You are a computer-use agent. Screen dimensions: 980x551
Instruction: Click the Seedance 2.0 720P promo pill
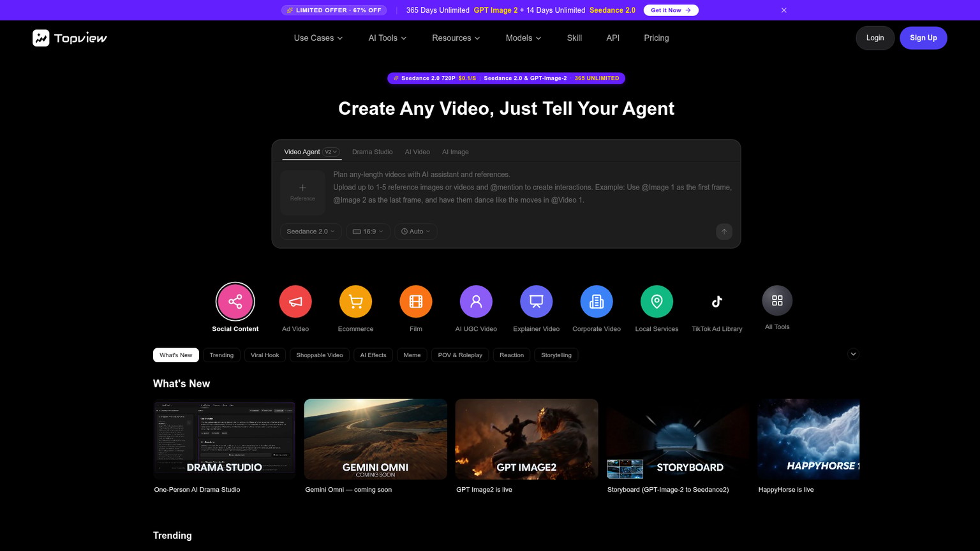[506, 78]
